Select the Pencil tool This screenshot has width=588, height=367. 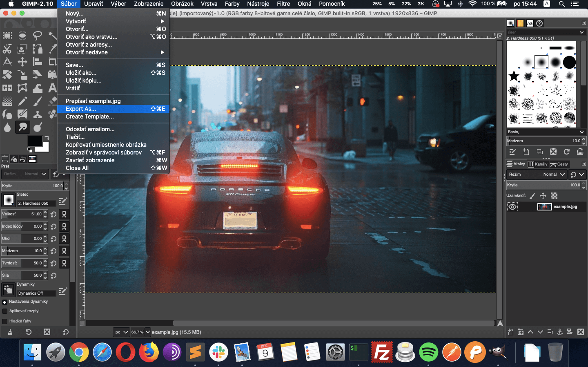pyautogui.click(x=22, y=101)
